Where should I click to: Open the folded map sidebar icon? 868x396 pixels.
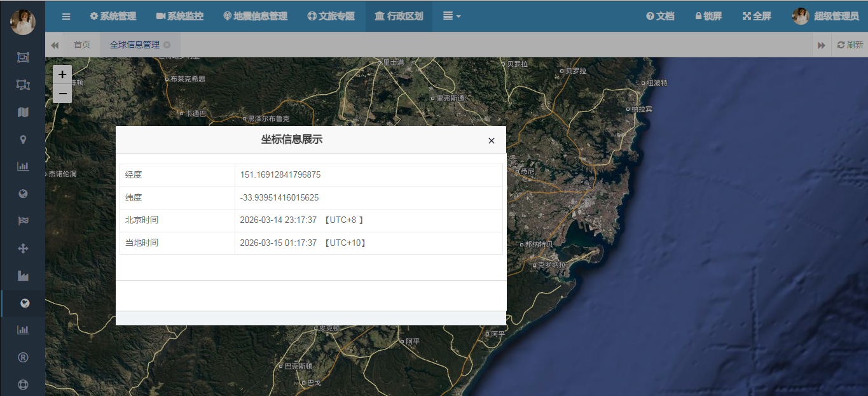23,112
